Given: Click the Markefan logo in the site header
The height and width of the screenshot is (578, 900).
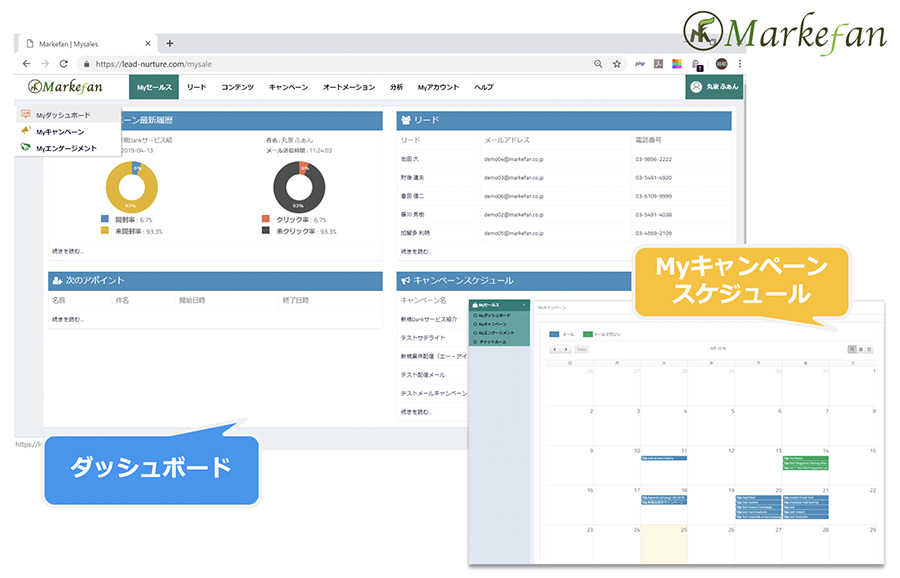Looking at the screenshot, I should tap(65, 87).
